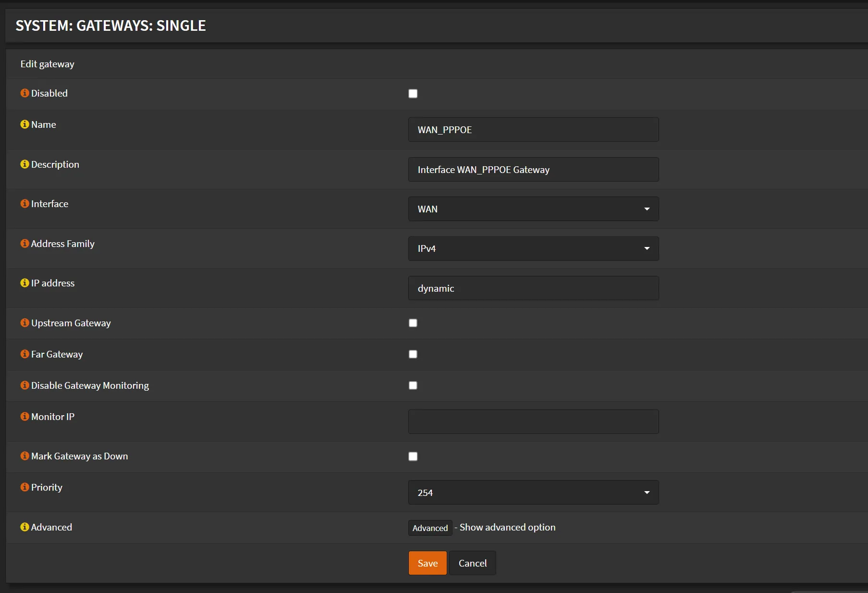Click the info icon beside Address Family
Viewport: 868px width, 593px height.
click(x=24, y=244)
